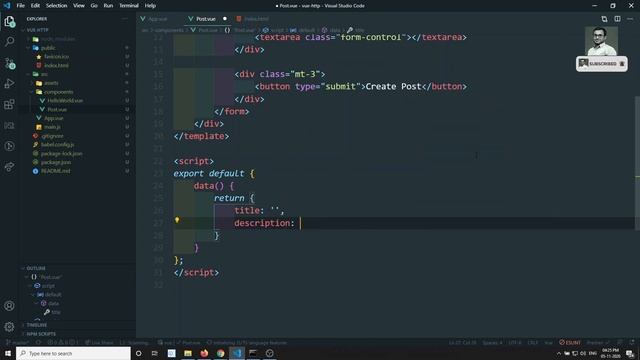Open .gitignore in the explorer
This screenshot has width=640, height=360.
tap(52, 136)
